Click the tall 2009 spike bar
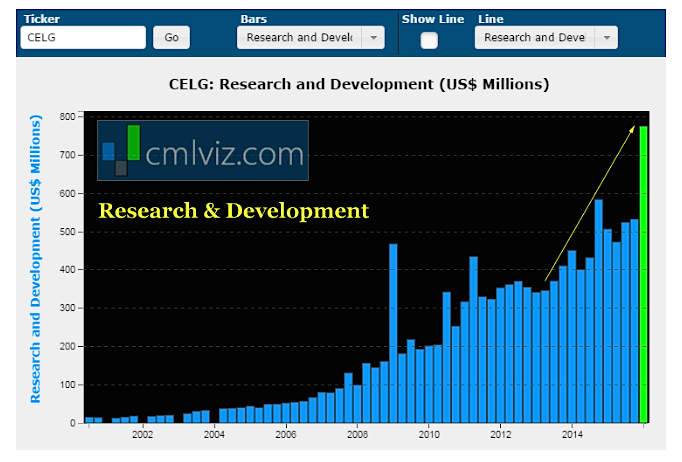The image size is (682, 462). point(393,333)
